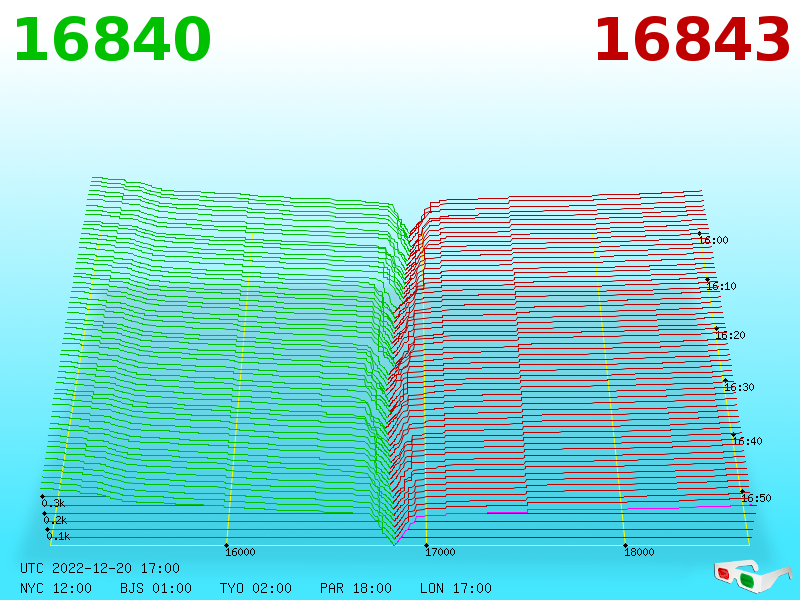Click the BJS 01:00 time
Viewport: 800px width, 600px height.
(156, 588)
